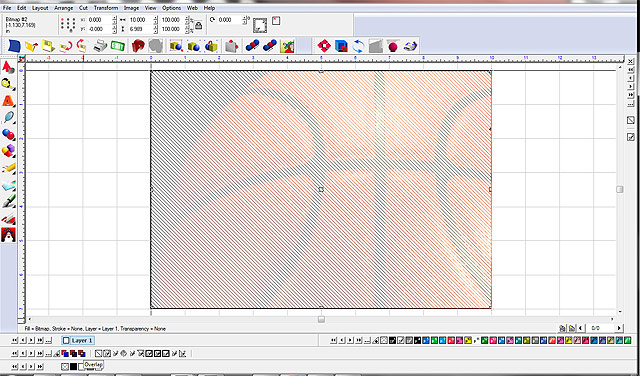Click the red lifebuoy toolbar icon
The image size is (640, 376).
[324, 46]
